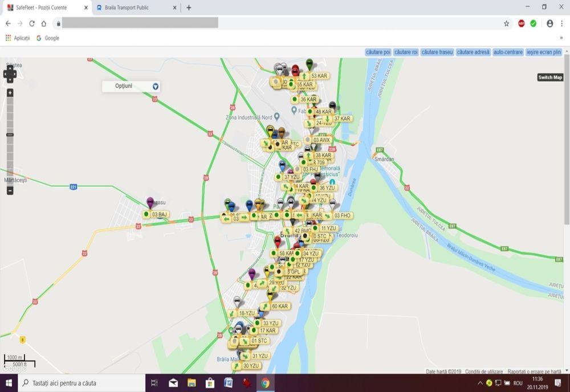Click the Mail icon on the taskbar
This screenshot has height=392, width=570.
pyautogui.click(x=173, y=383)
